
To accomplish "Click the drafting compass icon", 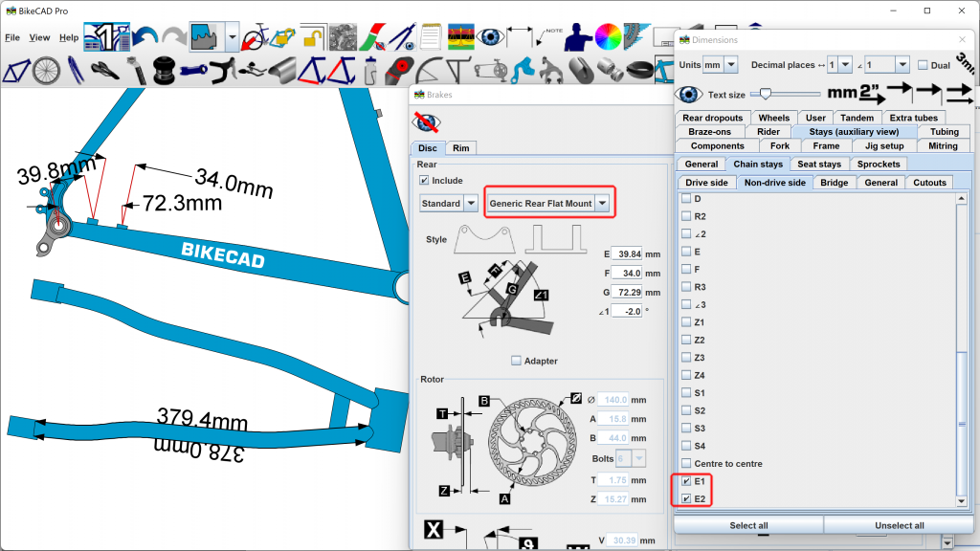I will pos(403,37).
